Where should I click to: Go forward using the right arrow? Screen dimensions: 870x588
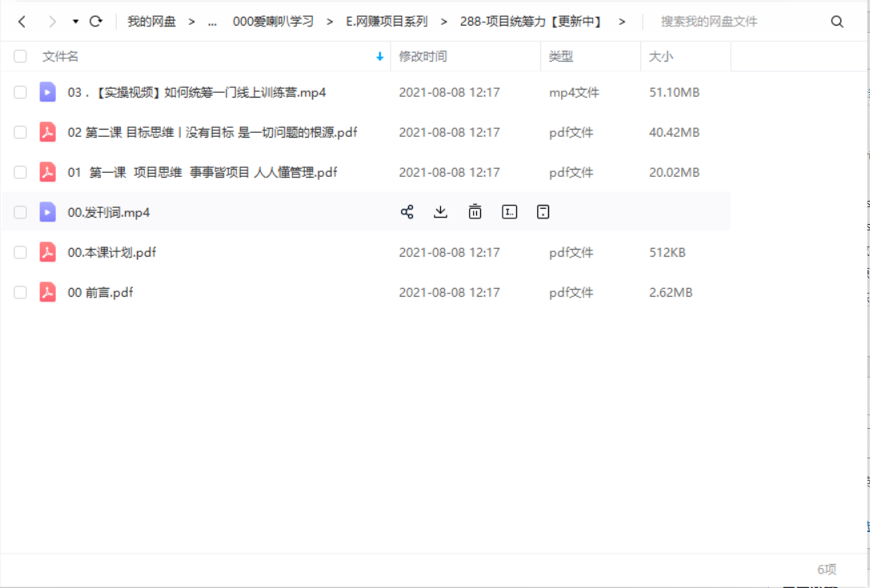[x=52, y=22]
